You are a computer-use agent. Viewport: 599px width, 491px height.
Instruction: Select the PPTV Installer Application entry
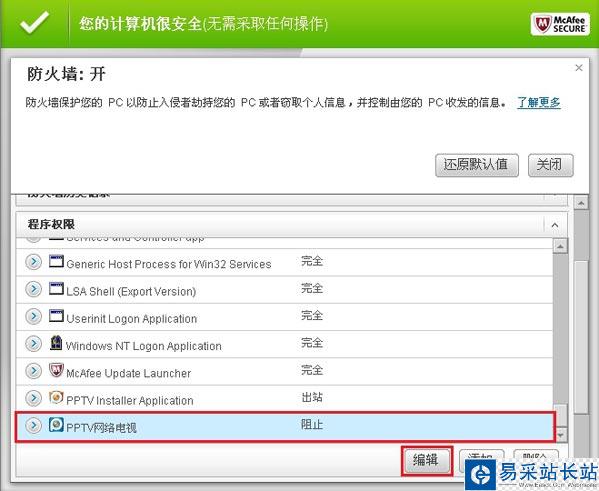pyautogui.click(x=130, y=400)
